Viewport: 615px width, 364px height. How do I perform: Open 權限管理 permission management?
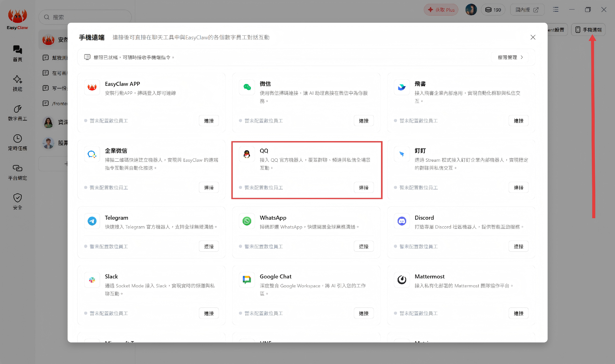510,57
